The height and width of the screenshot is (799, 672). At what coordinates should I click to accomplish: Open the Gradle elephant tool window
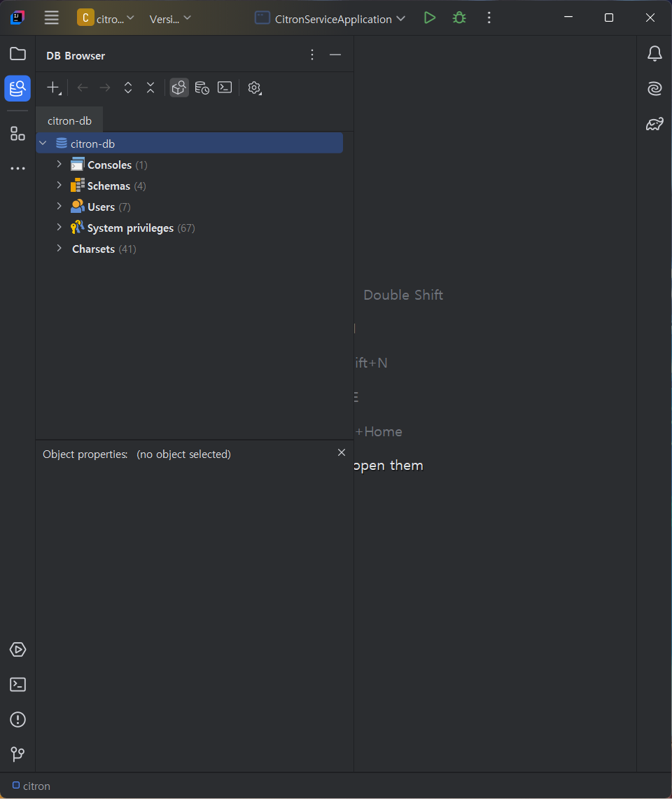tap(654, 124)
